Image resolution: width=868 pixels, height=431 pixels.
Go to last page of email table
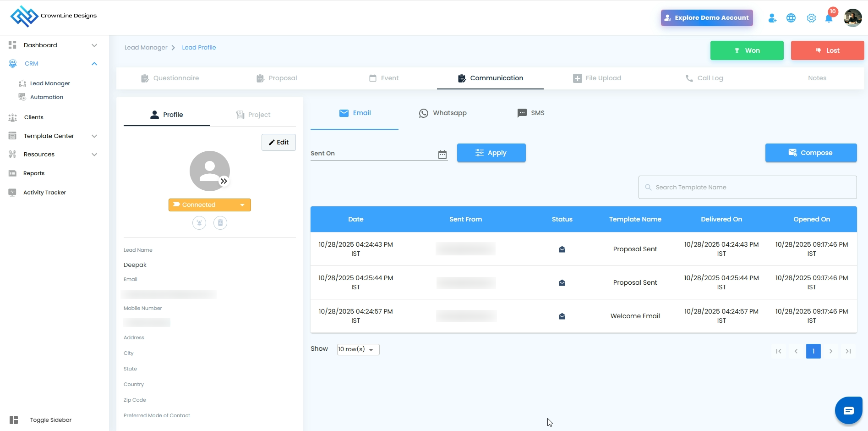(x=848, y=351)
